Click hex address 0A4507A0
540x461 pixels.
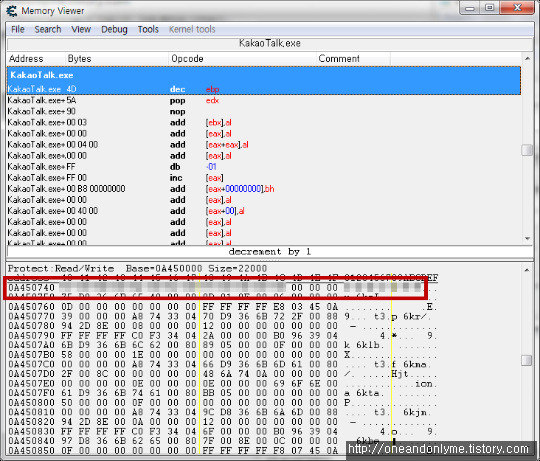(x=31, y=345)
